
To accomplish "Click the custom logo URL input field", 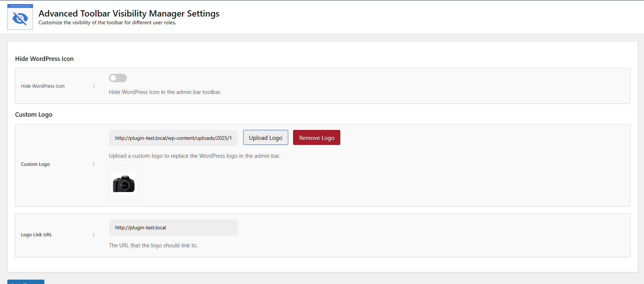I will tap(173, 138).
